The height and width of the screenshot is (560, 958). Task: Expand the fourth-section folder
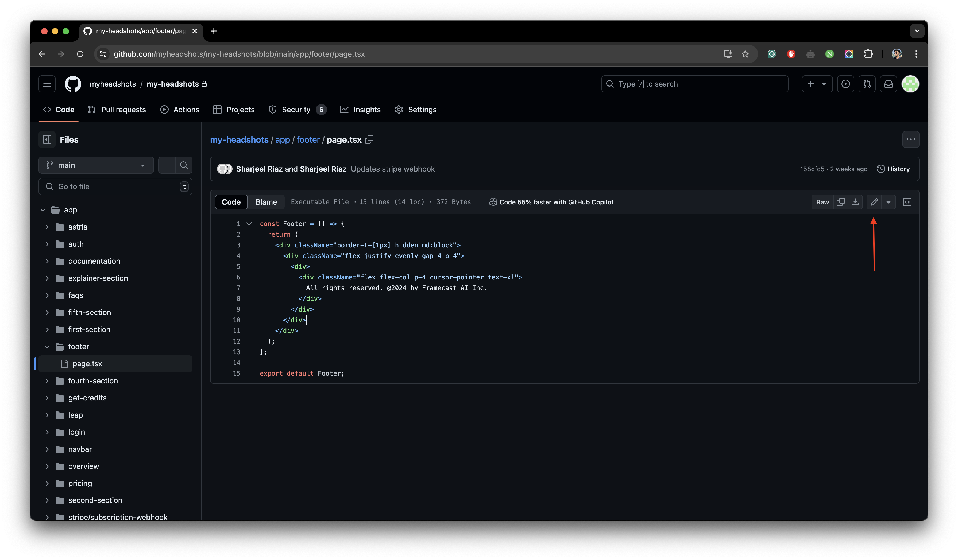(47, 381)
